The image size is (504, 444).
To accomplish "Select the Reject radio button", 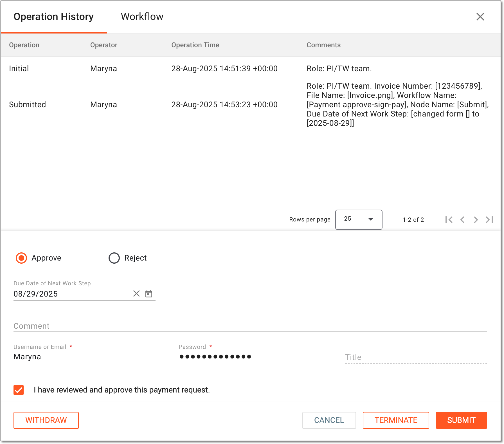I will pos(114,258).
